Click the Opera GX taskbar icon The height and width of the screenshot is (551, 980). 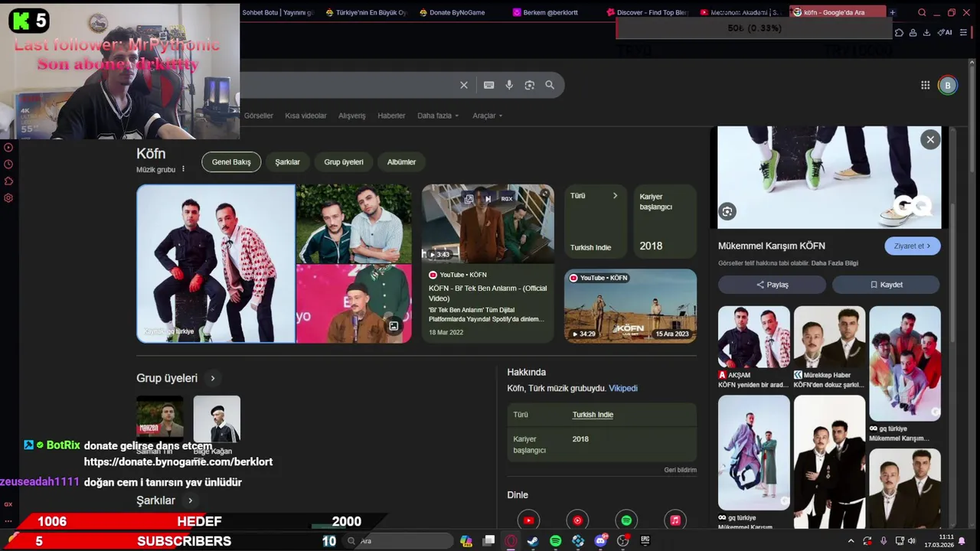point(511,541)
